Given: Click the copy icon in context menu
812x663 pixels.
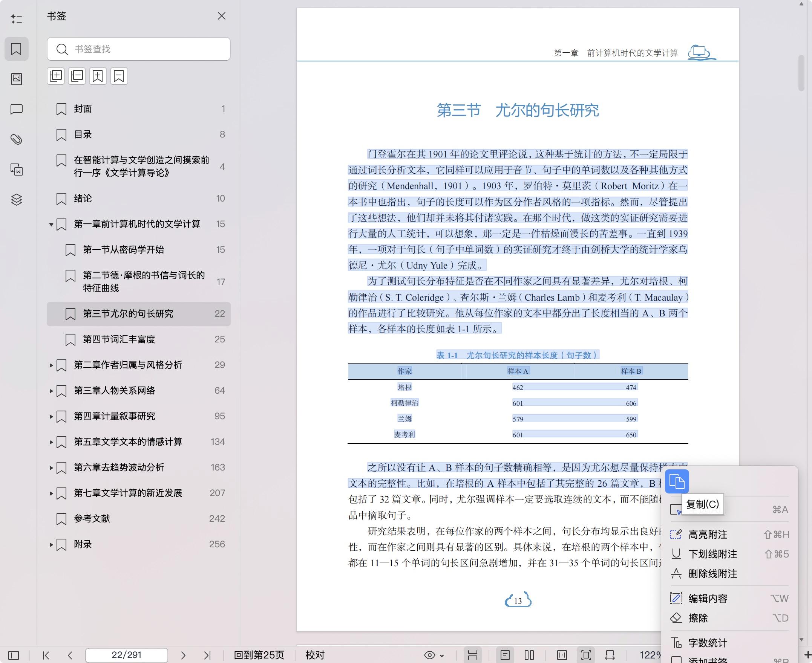Looking at the screenshot, I should pos(677,481).
